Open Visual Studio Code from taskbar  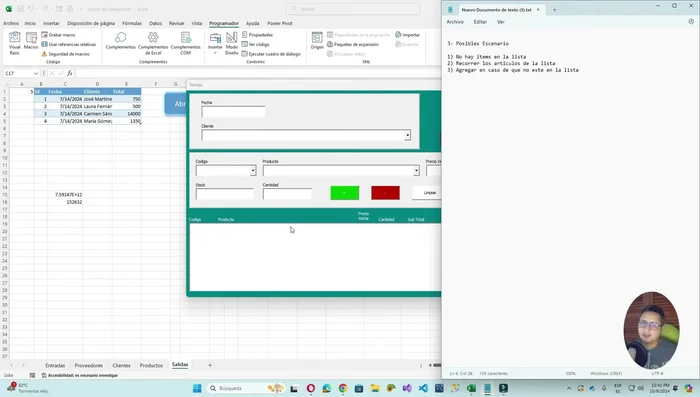pos(423,389)
